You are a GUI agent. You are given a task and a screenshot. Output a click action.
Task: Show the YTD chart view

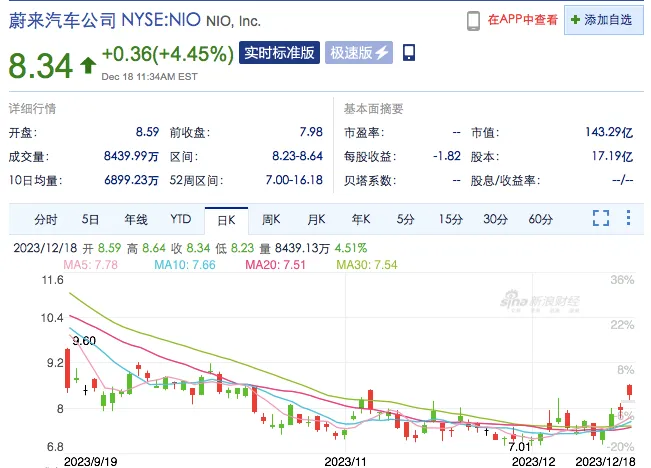coord(181,219)
